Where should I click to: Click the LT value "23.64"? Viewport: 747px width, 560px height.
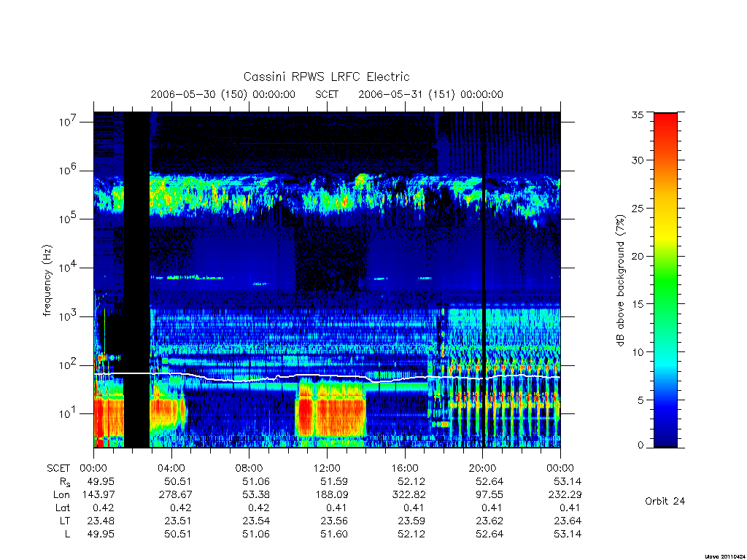568,521
